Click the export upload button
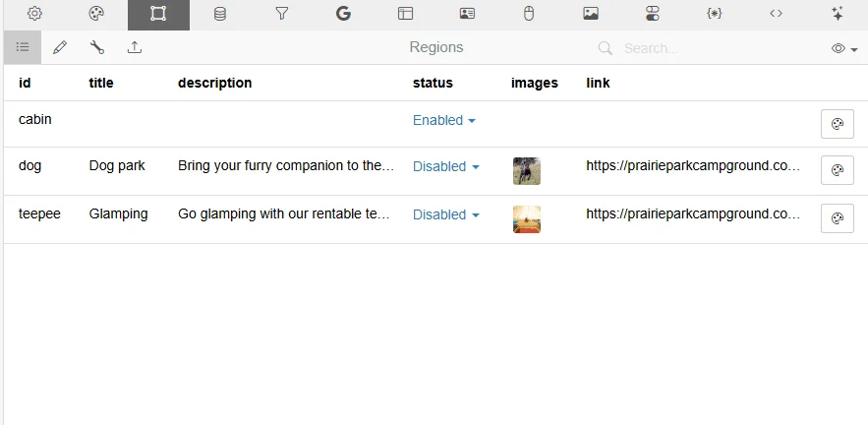Screen dimensions: 868x425 (135, 47)
